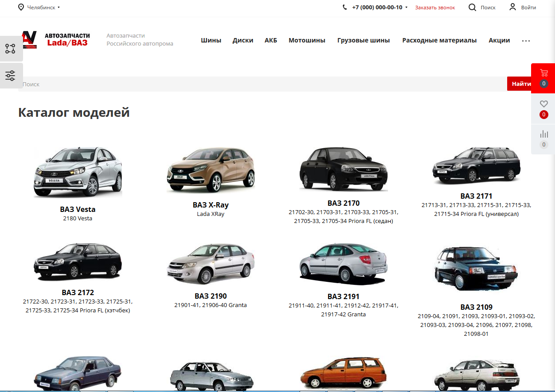This screenshot has height=392, width=555.
Task: Click the text '2180 Vesta'
Action: 78,219
